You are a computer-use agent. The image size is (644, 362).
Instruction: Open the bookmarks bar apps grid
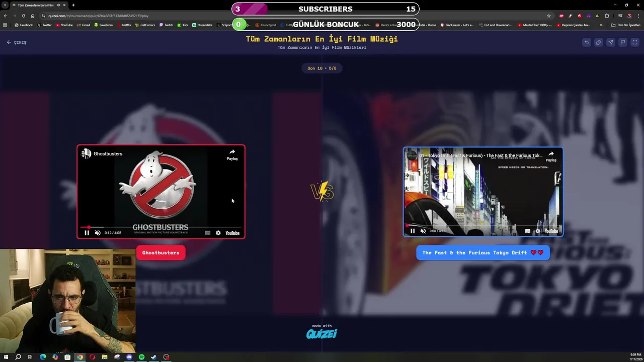6,25
